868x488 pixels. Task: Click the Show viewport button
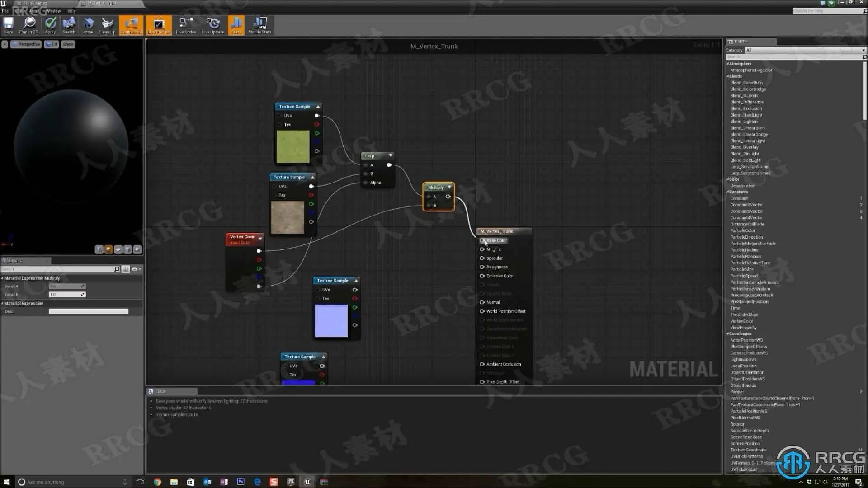(68, 44)
